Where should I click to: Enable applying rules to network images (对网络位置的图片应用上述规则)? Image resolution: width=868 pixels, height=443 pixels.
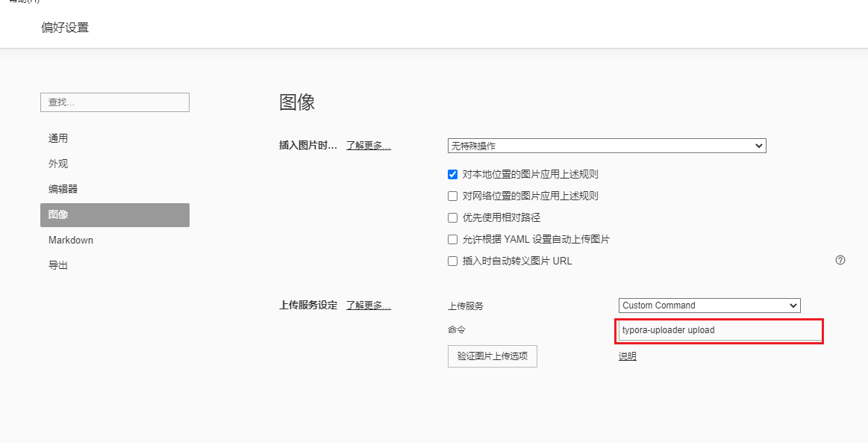click(453, 196)
